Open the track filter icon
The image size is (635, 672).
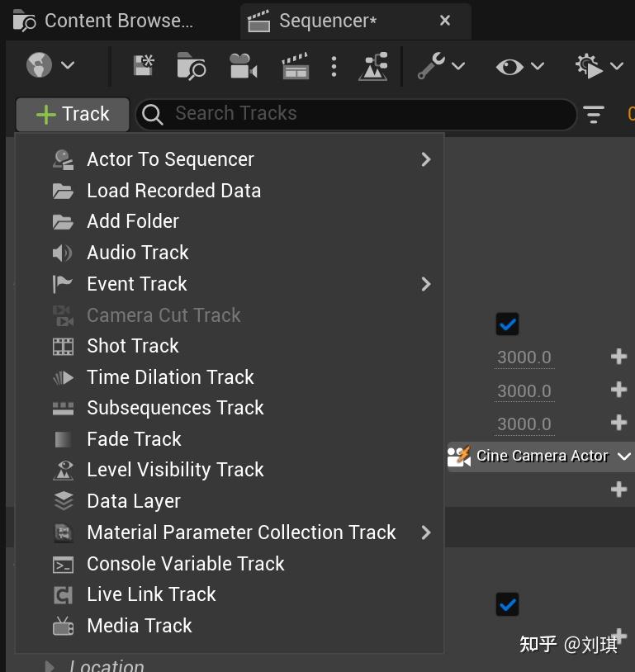[x=594, y=115]
